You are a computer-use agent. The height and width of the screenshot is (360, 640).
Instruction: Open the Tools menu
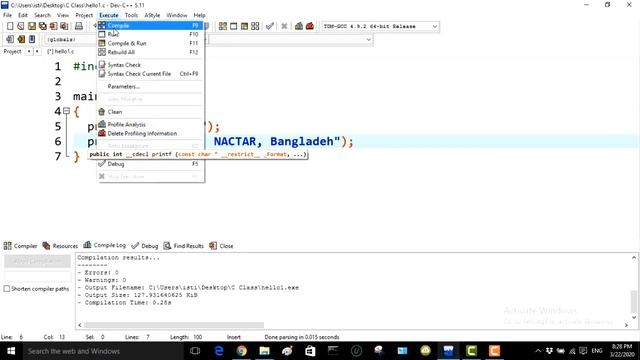tap(131, 15)
